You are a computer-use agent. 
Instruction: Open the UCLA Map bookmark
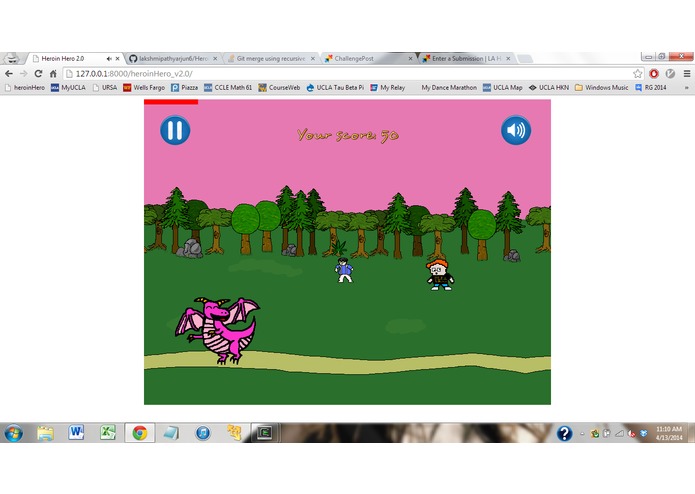[503, 88]
